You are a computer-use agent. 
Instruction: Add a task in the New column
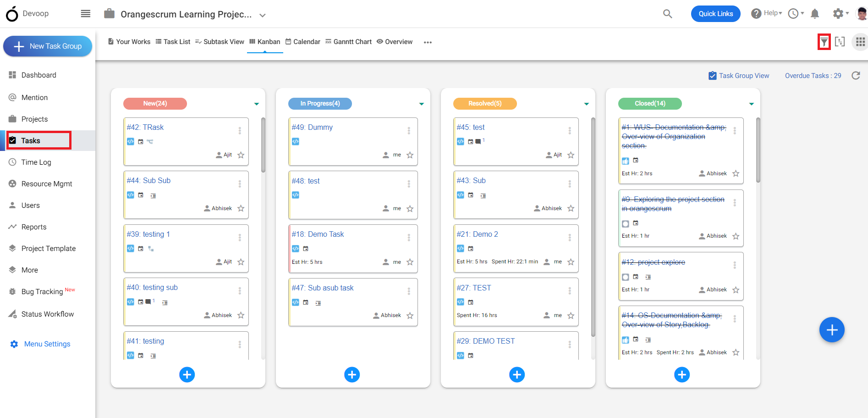[187, 374]
